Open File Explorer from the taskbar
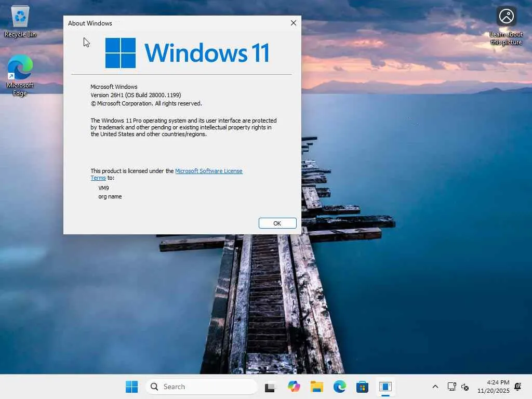 coord(316,387)
